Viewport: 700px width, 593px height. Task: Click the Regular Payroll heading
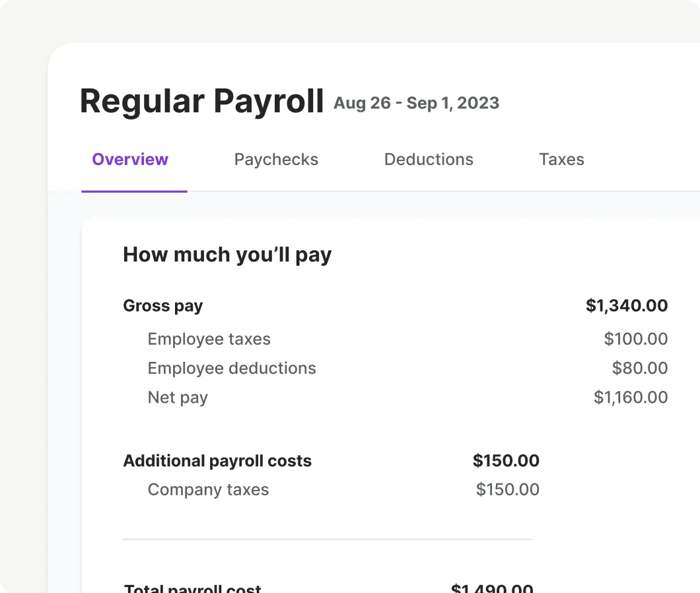(202, 101)
